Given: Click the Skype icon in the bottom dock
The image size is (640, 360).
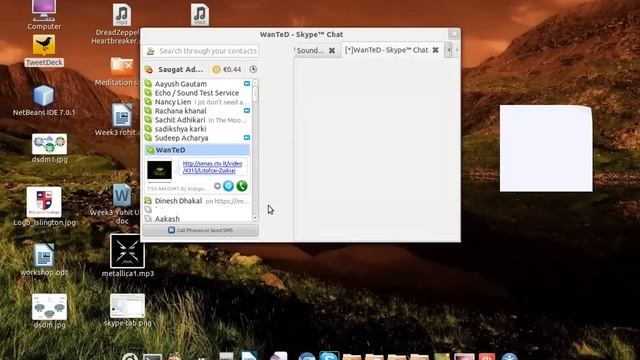Looking at the screenshot, I should coord(329,356).
